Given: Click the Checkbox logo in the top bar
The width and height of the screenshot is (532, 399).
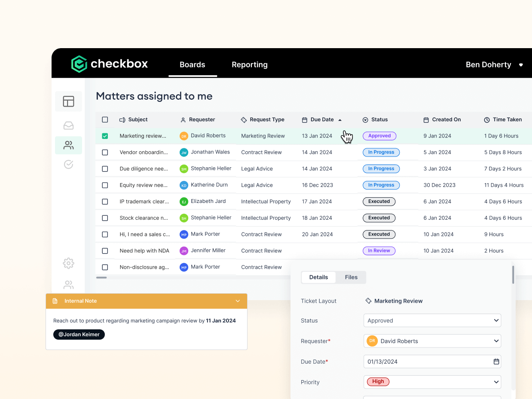Looking at the screenshot, I should point(109,64).
